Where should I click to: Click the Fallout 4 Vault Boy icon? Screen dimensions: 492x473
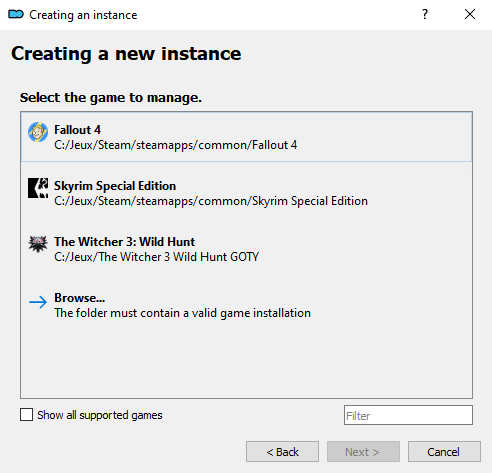pyautogui.click(x=38, y=132)
